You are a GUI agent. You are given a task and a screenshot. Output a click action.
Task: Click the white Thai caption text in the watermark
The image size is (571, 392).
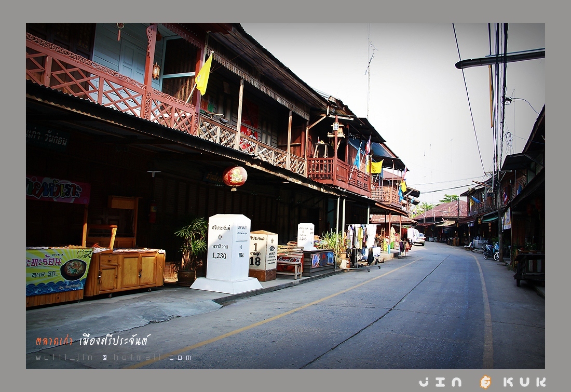115,341
